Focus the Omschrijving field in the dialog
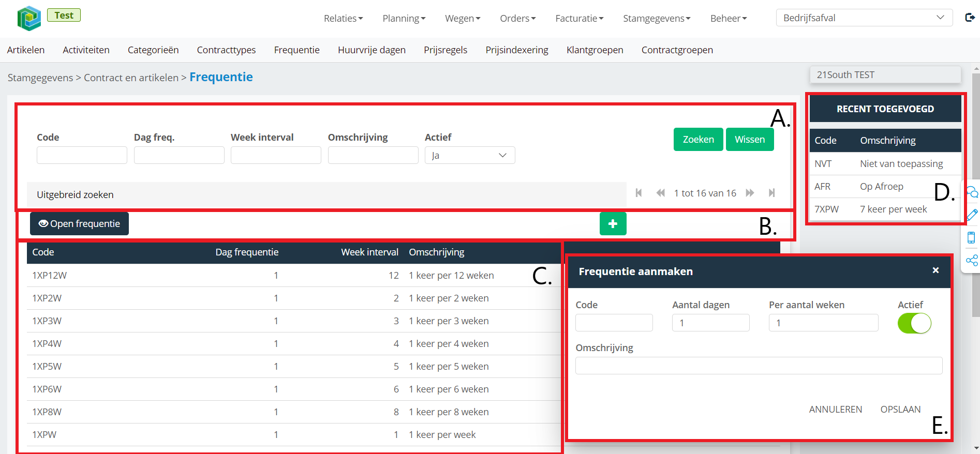Screen dimensions: 980x454 [x=759, y=366]
